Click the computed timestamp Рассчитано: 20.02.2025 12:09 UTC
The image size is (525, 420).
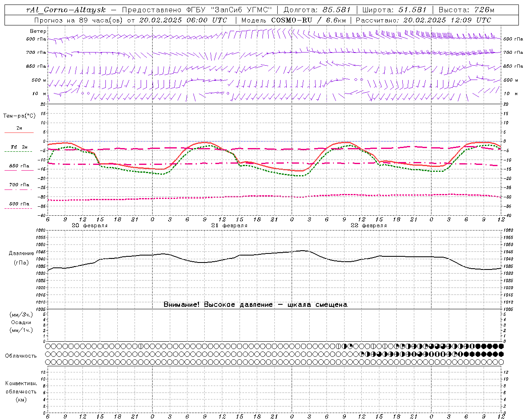click(x=423, y=20)
